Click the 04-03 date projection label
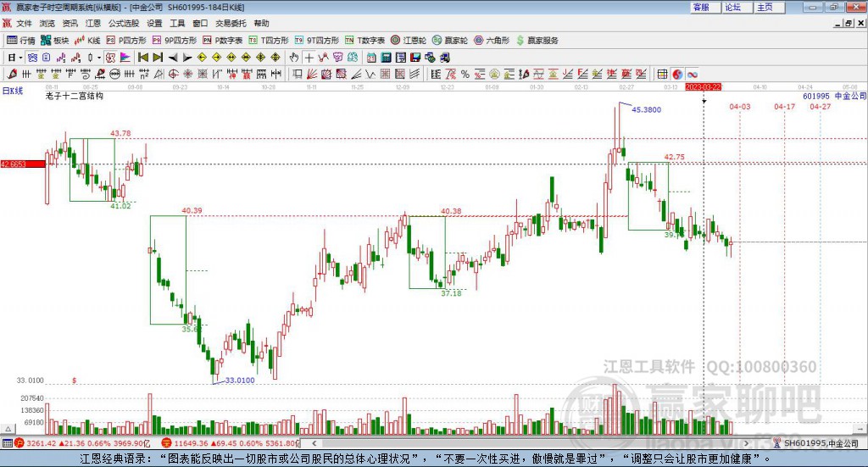 (x=739, y=106)
